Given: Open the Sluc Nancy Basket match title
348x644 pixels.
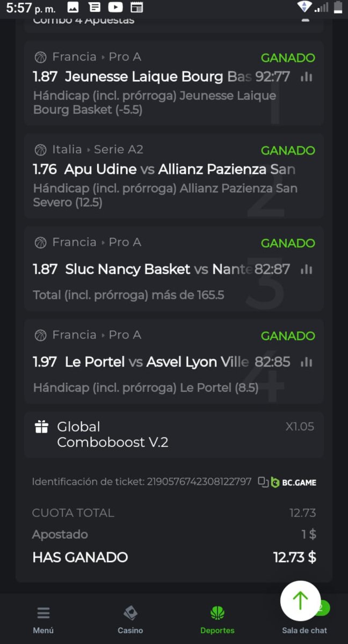Looking at the screenshot, I should 128,269.
